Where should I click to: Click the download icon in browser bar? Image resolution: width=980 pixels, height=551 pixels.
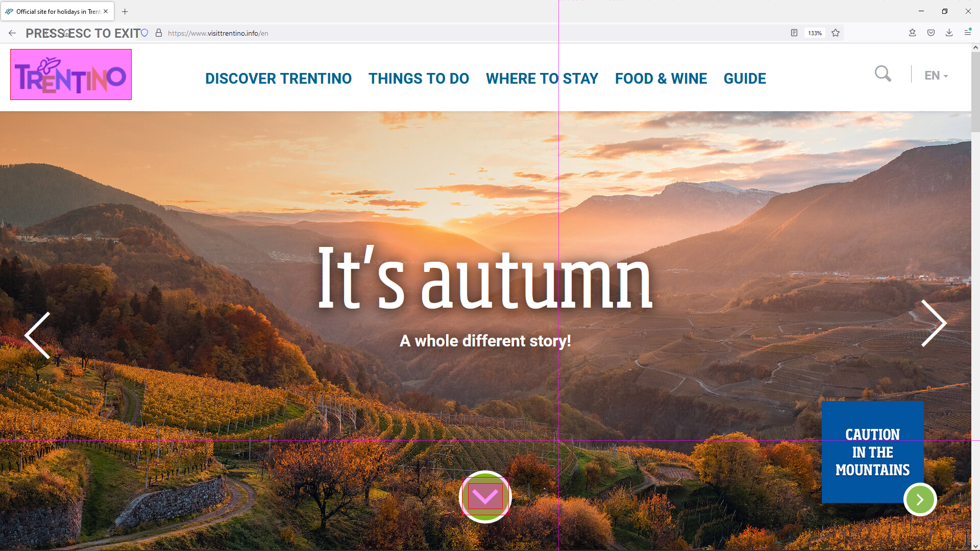[x=950, y=33]
